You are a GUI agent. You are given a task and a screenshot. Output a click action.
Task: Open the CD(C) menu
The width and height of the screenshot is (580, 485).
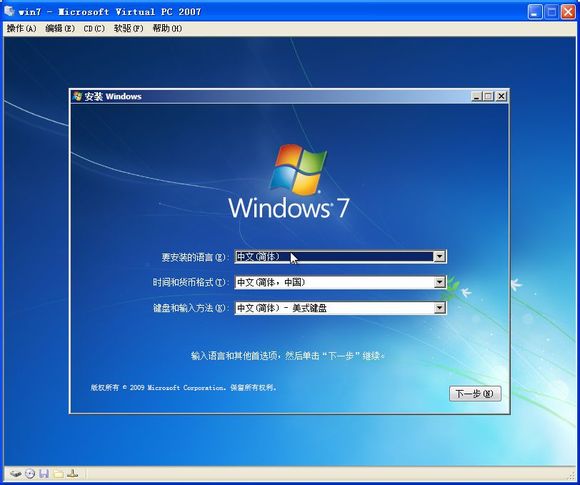94,28
